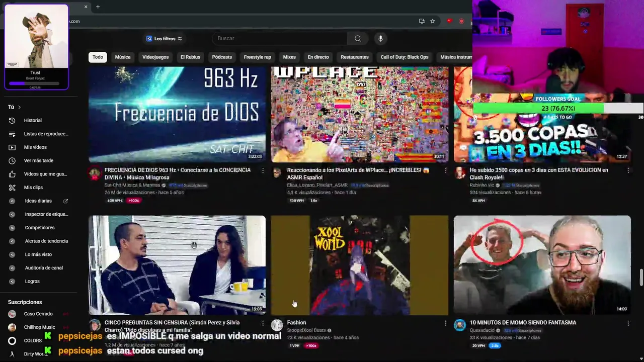The height and width of the screenshot is (362, 644).
Task: Click the red record extension icon
Action: 461,21
